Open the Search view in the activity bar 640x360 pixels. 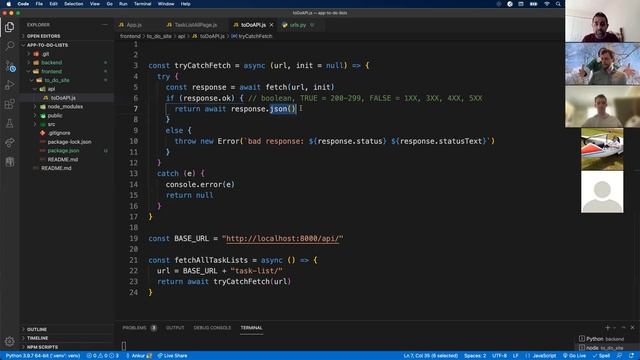pyautogui.click(x=9, y=46)
